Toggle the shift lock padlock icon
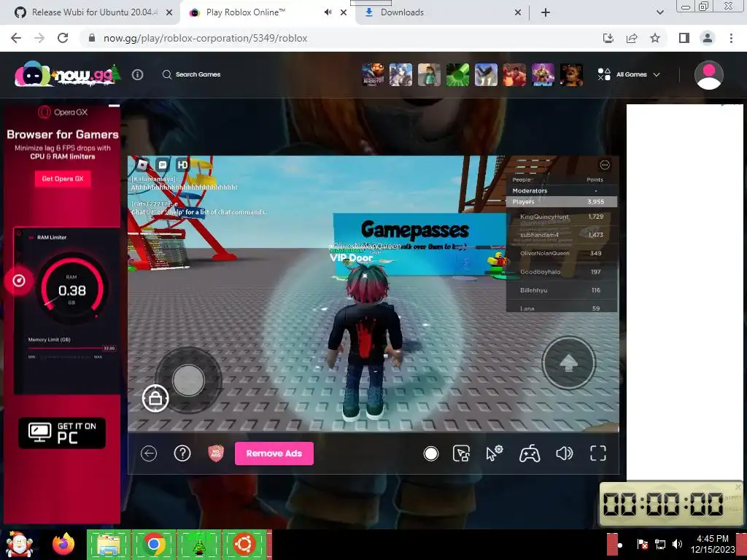Image resolution: width=747 pixels, height=560 pixels. pos(155,397)
